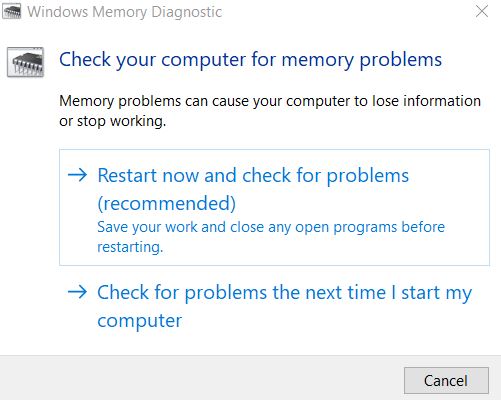Click the Windows Memory Diagnostic title text
Screen dimensions: 501x400
[124, 12]
